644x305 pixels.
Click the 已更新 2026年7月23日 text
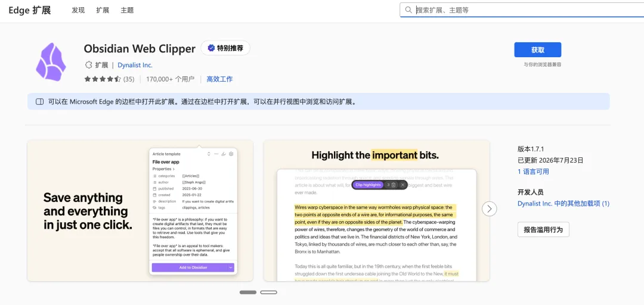coord(550,160)
